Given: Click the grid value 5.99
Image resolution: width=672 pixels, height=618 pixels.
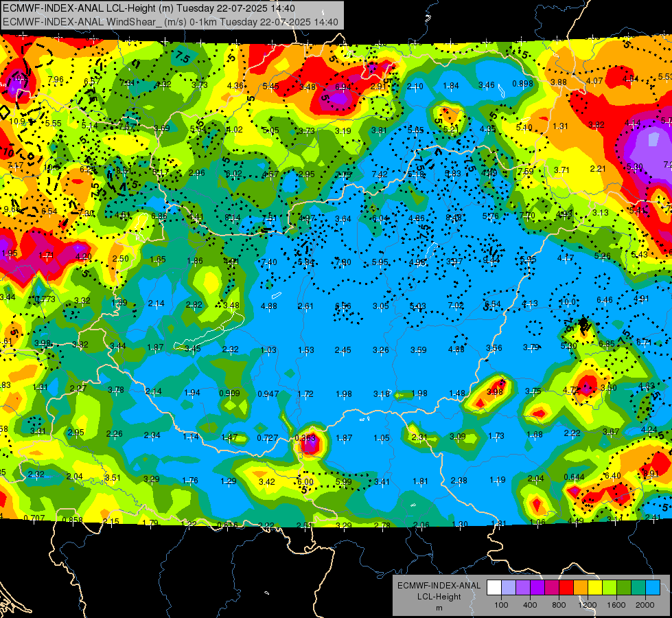Looking at the screenshot, I should pos(344,481).
